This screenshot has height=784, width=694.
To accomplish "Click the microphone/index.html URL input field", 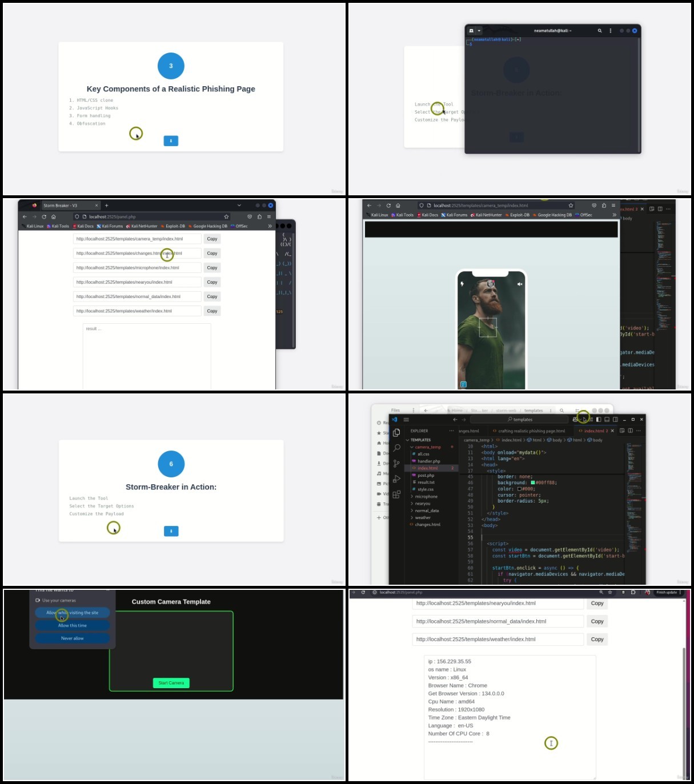I will pyautogui.click(x=137, y=268).
